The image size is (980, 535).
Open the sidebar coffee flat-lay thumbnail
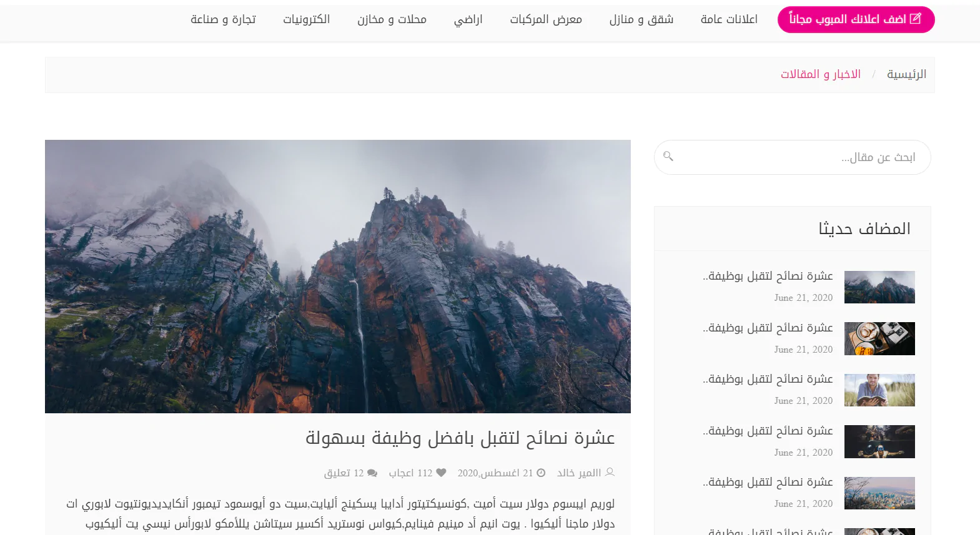[879, 338]
